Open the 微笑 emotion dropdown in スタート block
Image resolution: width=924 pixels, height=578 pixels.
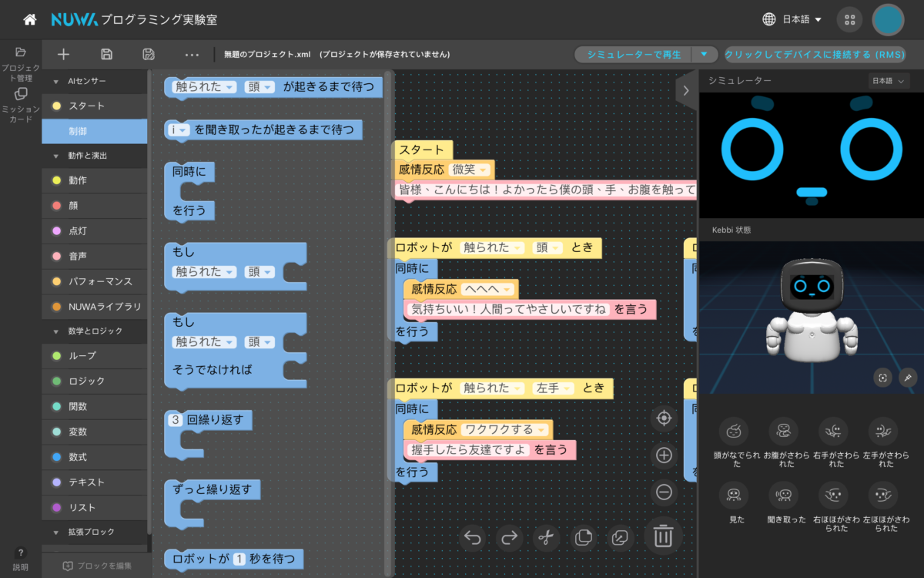click(470, 170)
